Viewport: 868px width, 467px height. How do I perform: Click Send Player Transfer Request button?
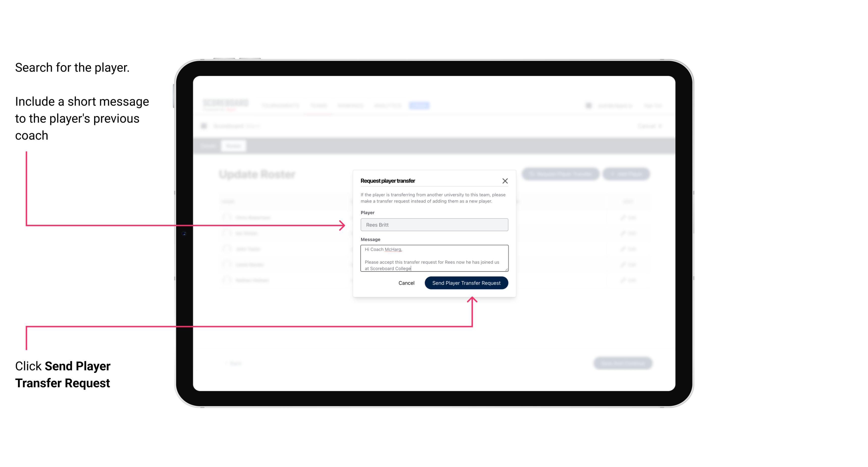click(x=466, y=282)
